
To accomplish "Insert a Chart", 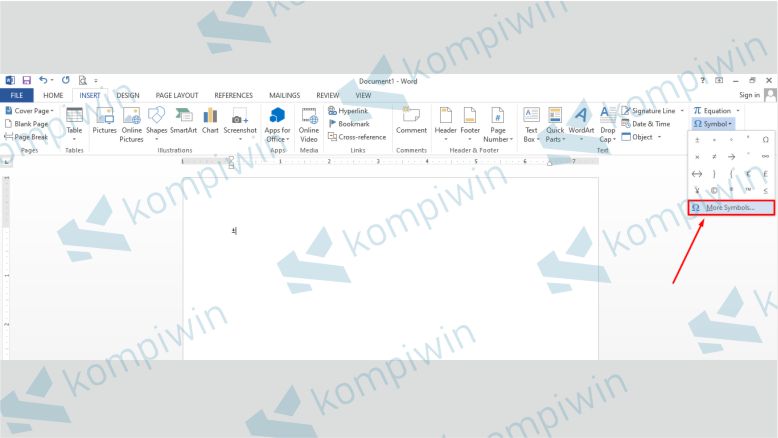I will pos(210,122).
